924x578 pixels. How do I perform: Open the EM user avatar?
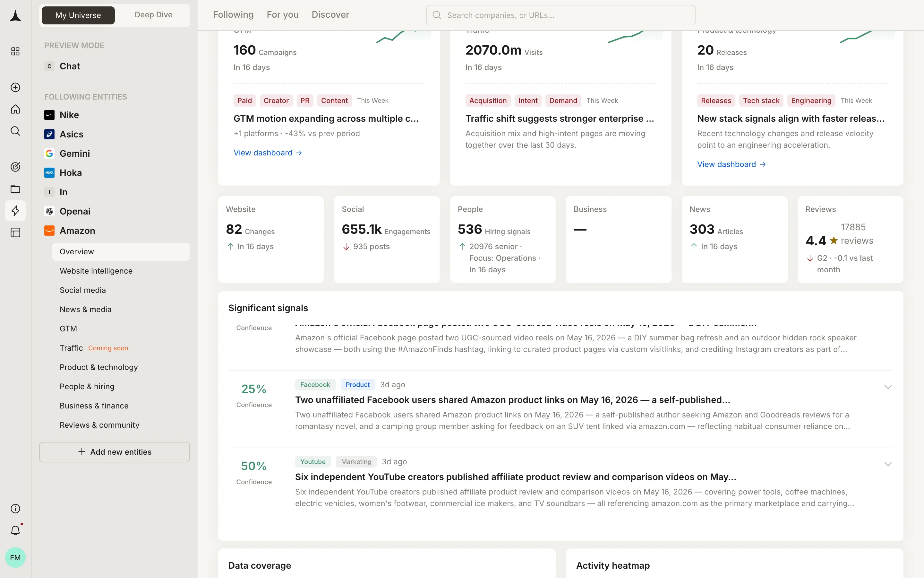pyautogui.click(x=15, y=557)
